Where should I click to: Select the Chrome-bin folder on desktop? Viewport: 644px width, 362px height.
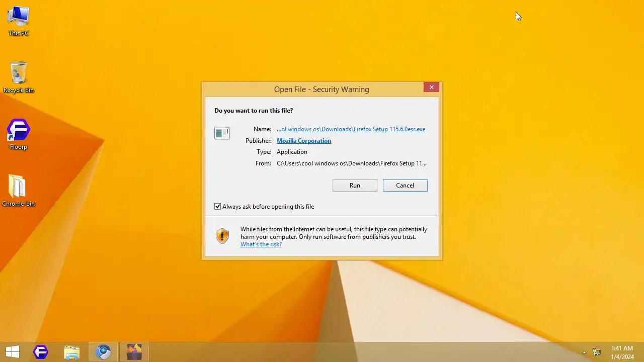(x=19, y=191)
